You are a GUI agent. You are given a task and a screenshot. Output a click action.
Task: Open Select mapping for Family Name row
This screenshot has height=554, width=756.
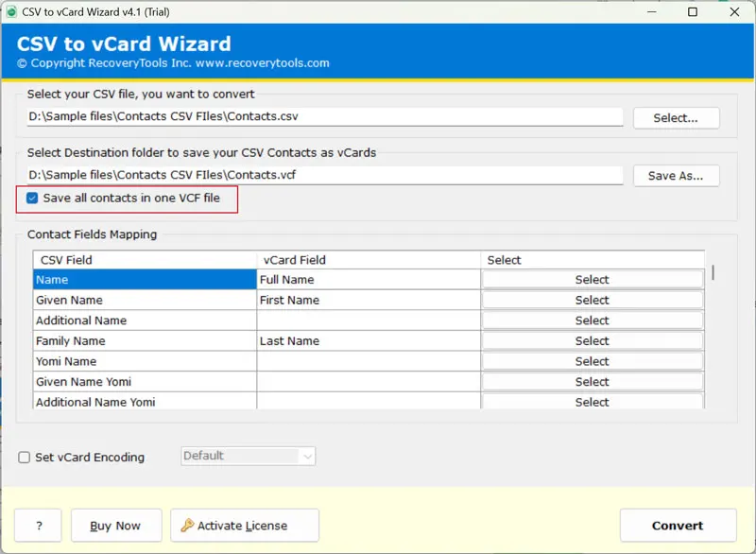click(592, 341)
